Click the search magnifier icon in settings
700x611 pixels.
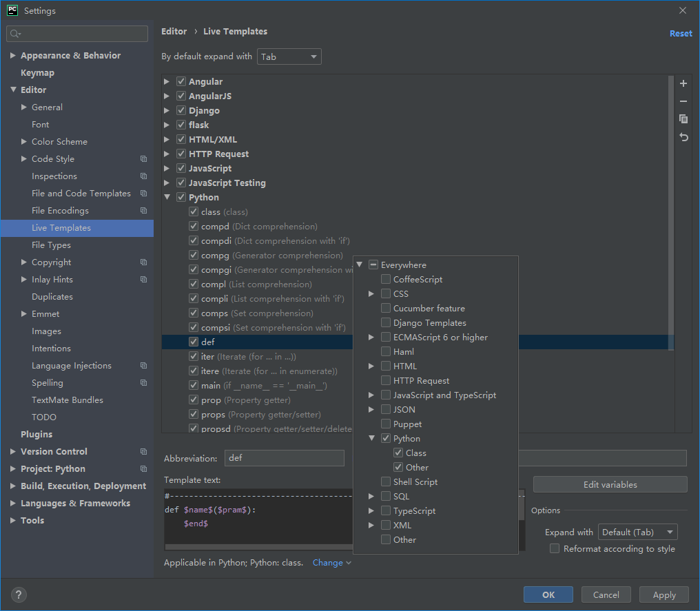coord(15,34)
